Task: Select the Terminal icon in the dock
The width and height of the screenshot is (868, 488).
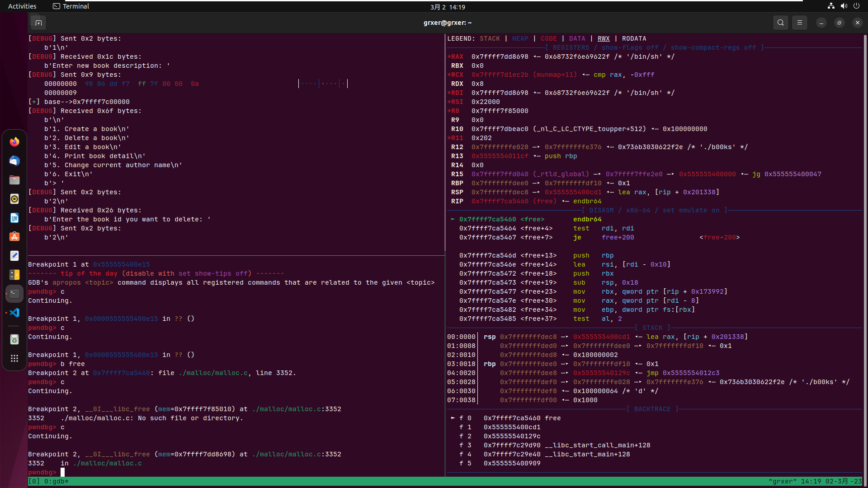Action: coord(14,294)
